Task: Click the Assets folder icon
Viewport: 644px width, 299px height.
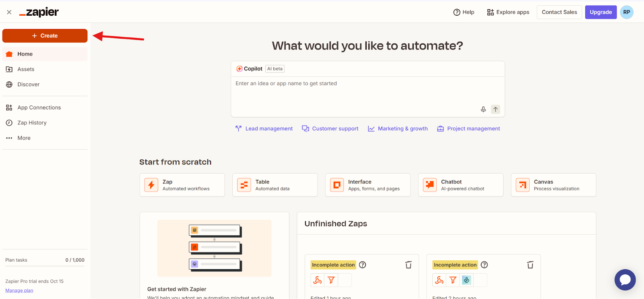Action: [x=9, y=69]
